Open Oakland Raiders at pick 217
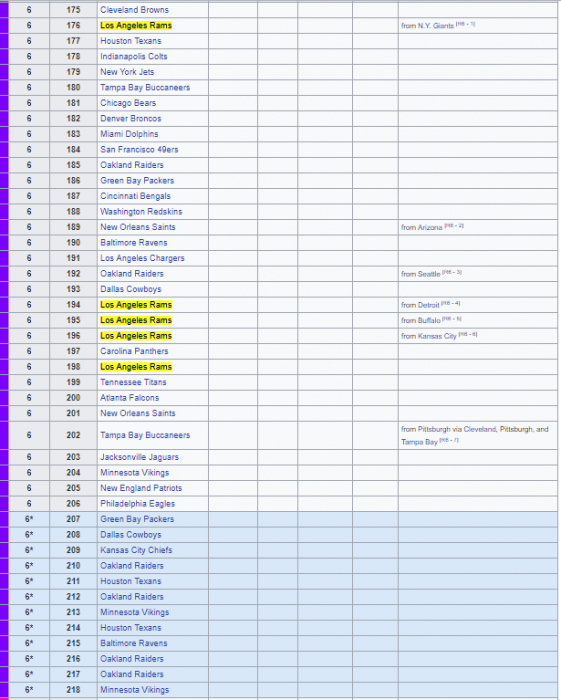Viewport: 561px width, 700px height. tap(132, 674)
